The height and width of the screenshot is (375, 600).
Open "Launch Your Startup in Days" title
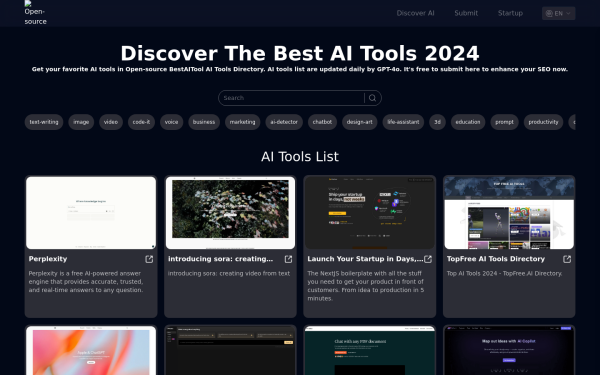[365, 259]
